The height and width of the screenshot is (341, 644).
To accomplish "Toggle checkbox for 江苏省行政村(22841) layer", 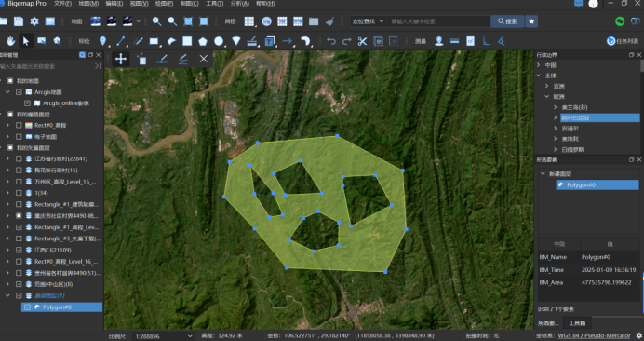I will (x=19, y=158).
